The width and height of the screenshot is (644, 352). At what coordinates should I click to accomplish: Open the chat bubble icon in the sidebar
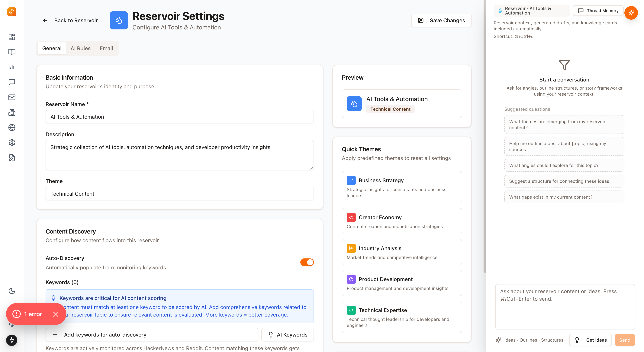tap(11, 82)
